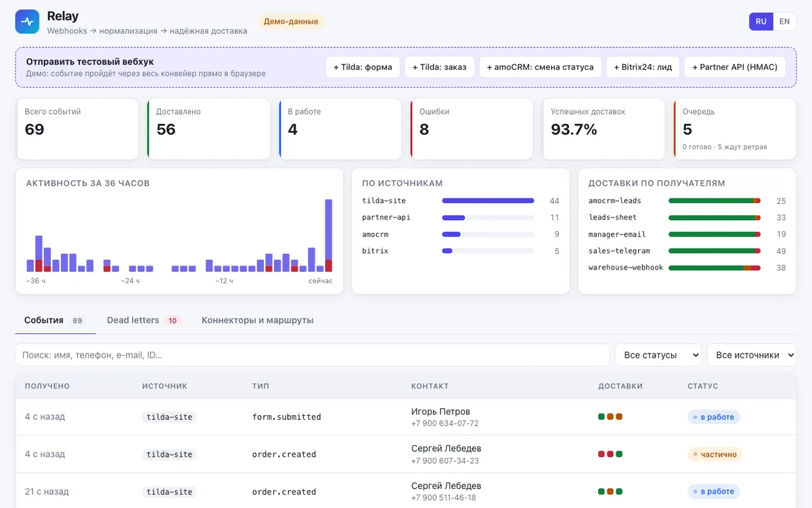Switch to the Dead letters tab

[143, 320]
